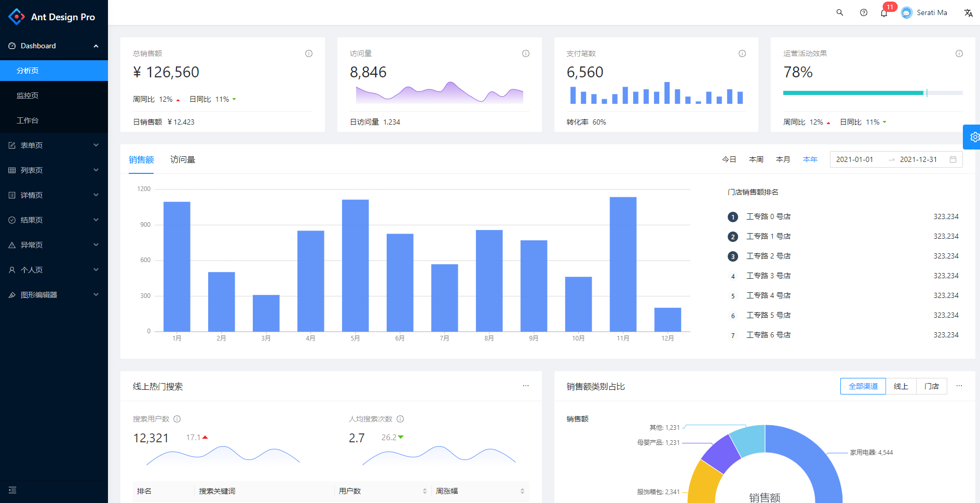
Task: Show info tooltip on 总销售额 card
Action: coord(309,53)
